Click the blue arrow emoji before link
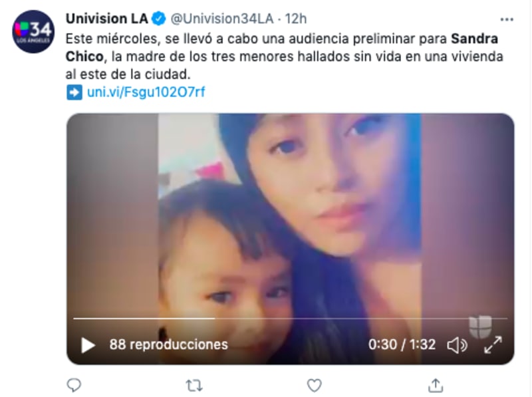This screenshot has width=532, height=397. point(74,92)
